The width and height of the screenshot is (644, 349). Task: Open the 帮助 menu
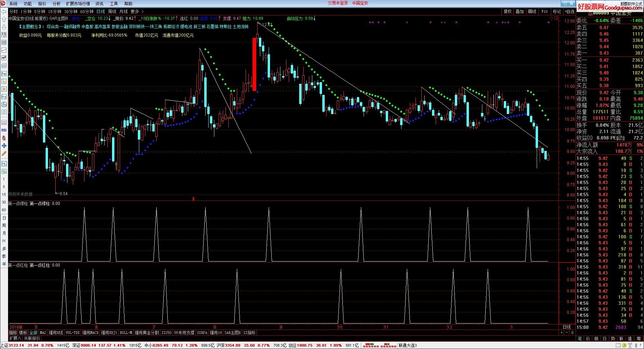click(128, 4)
